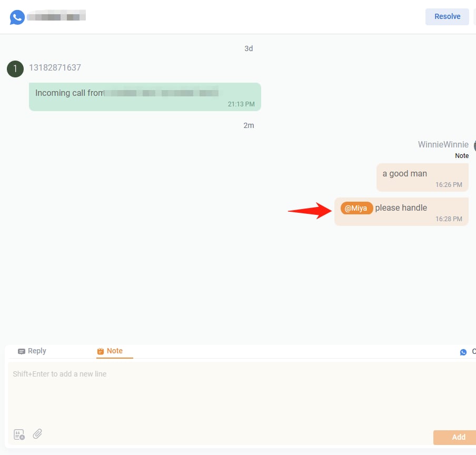Click the green contact avatar labeled 1
Viewport: 476px width, 455px height.
(x=15, y=68)
